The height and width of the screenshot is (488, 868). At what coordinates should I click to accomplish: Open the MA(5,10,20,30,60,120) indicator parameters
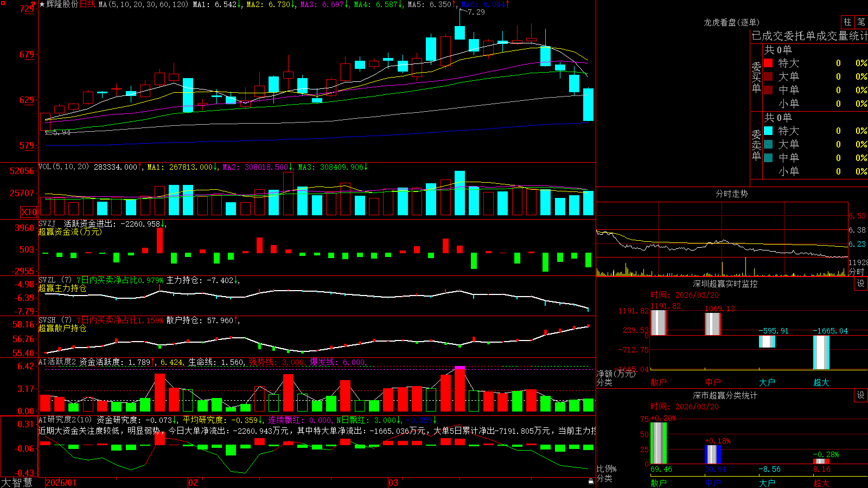144,4
